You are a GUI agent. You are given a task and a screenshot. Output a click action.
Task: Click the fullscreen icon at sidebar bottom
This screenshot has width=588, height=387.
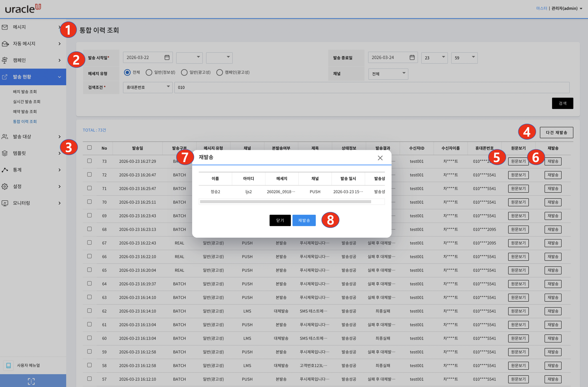[31, 381]
